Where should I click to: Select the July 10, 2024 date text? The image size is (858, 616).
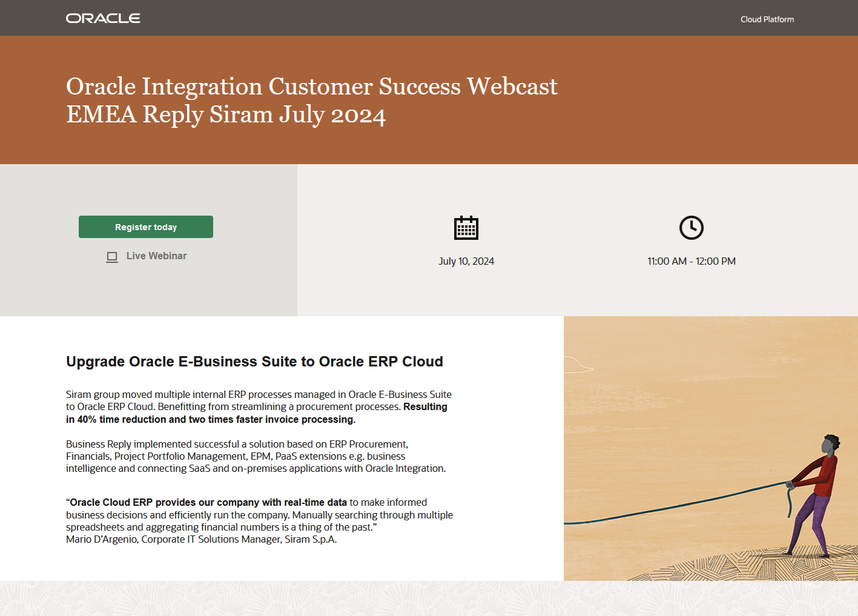pos(466,261)
